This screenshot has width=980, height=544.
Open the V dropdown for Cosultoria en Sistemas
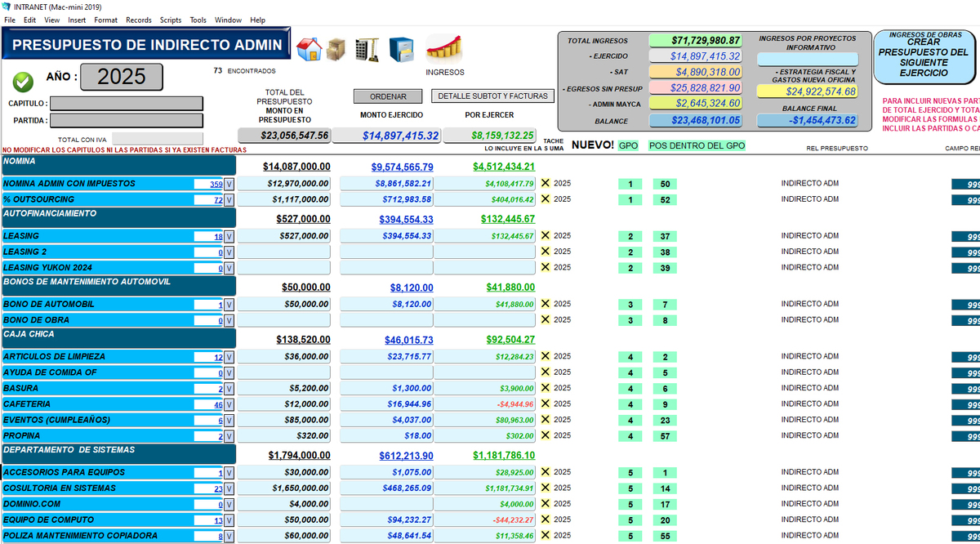[229, 489]
